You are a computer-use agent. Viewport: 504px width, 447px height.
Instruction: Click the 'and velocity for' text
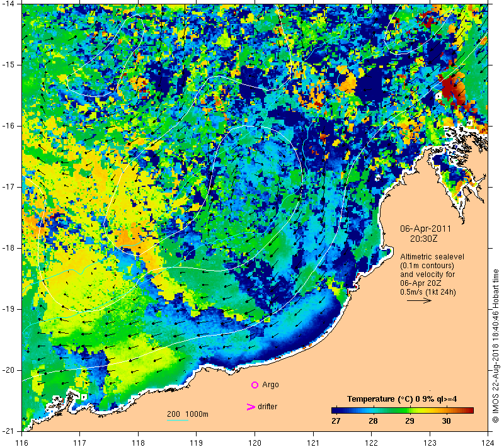[x=428, y=274]
